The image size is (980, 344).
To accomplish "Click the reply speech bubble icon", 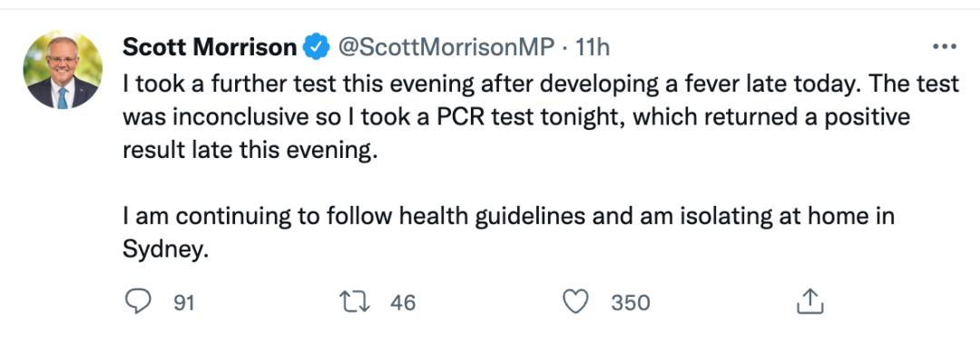I will pyautogui.click(x=138, y=302).
